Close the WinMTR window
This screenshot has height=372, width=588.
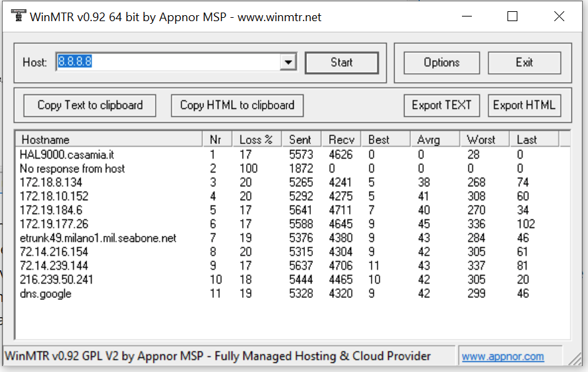[x=559, y=17]
